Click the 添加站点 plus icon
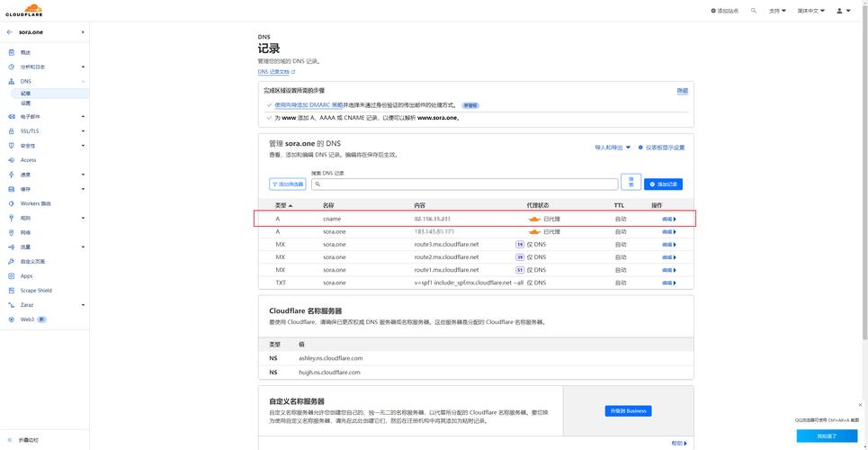The height and width of the screenshot is (450, 868). pyautogui.click(x=713, y=11)
